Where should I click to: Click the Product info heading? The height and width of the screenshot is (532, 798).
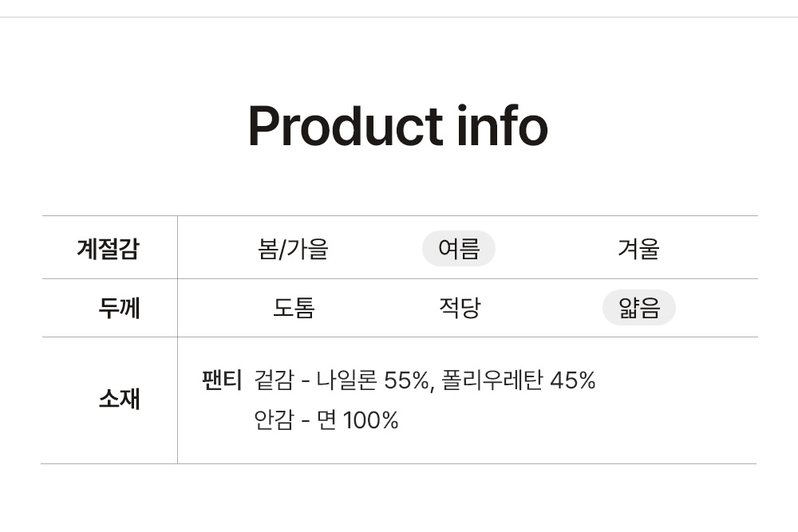click(398, 126)
